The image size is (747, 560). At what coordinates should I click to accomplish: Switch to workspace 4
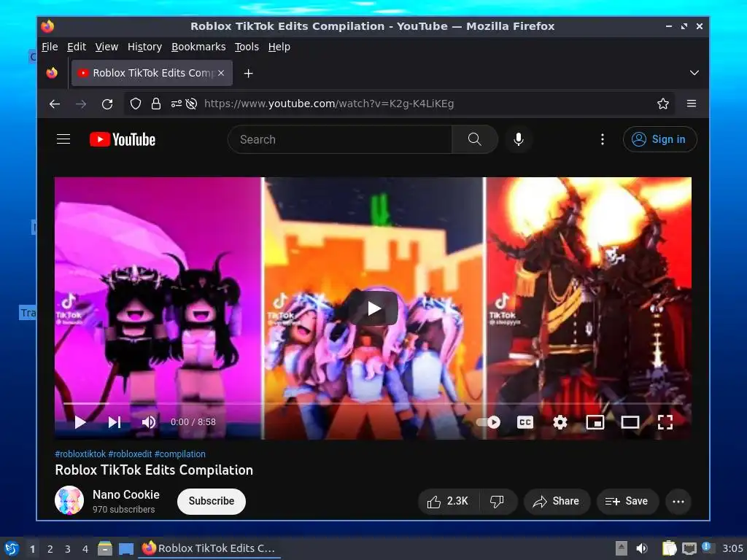pos(85,549)
